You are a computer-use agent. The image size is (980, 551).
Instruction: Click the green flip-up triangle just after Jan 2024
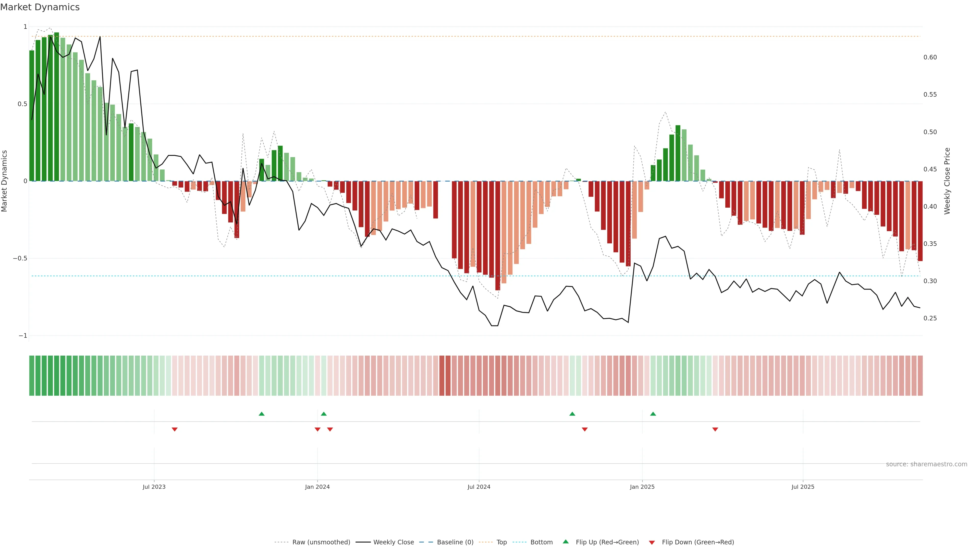pyautogui.click(x=324, y=414)
